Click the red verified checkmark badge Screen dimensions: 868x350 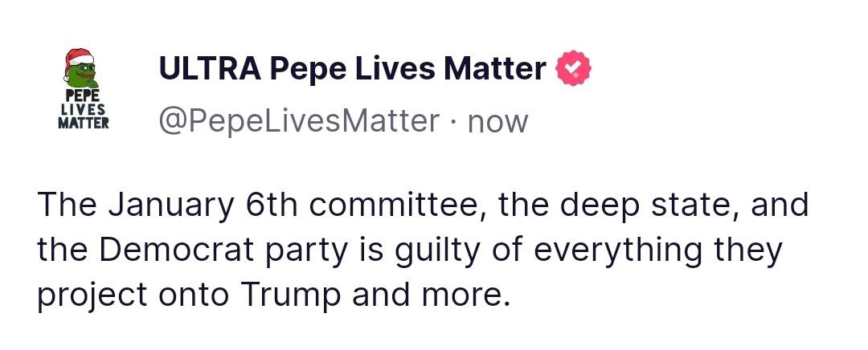point(574,70)
